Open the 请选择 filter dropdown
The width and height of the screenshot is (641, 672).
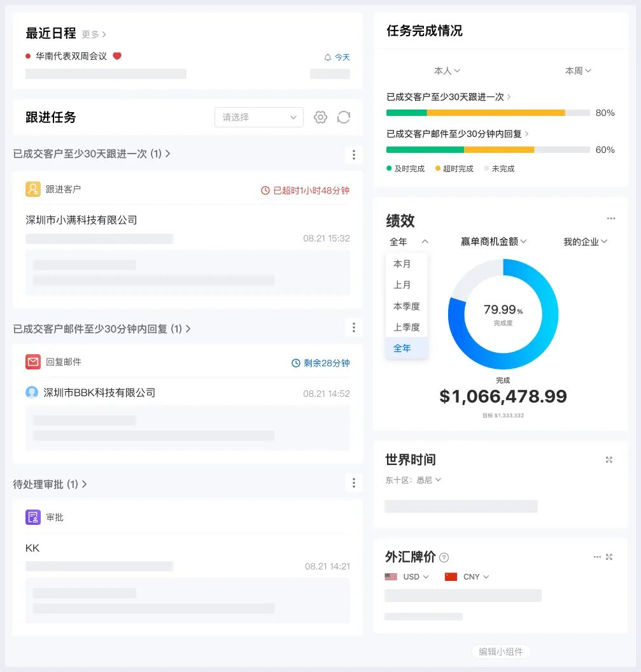(x=258, y=117)
